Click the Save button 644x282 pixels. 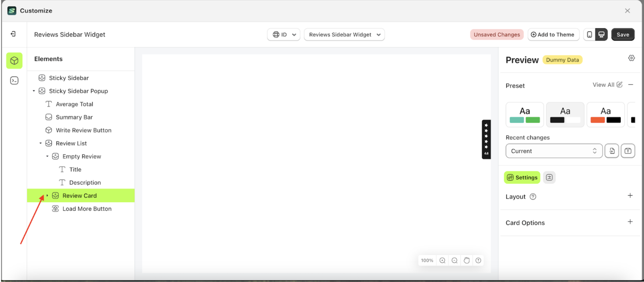pyautogui.click(x=623, y=34)
